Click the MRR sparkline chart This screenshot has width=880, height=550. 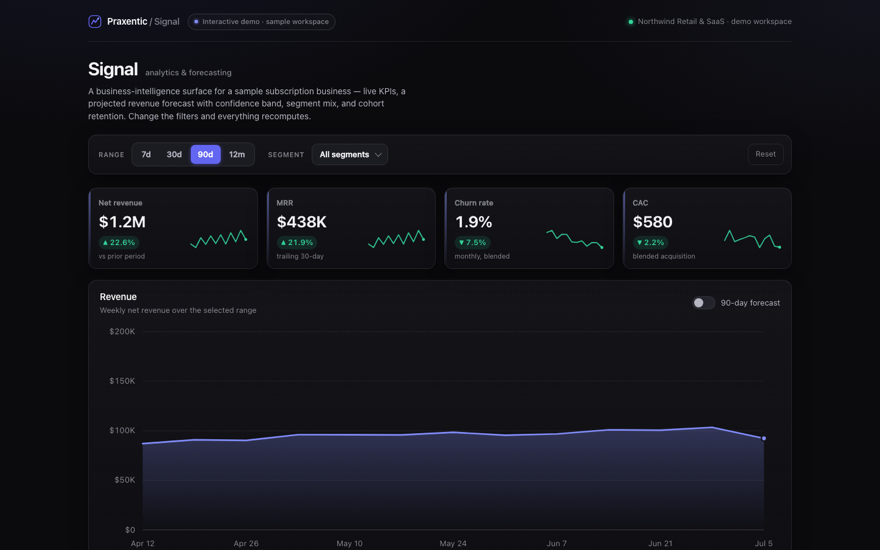pyautogui.click(x=396, y=239)
